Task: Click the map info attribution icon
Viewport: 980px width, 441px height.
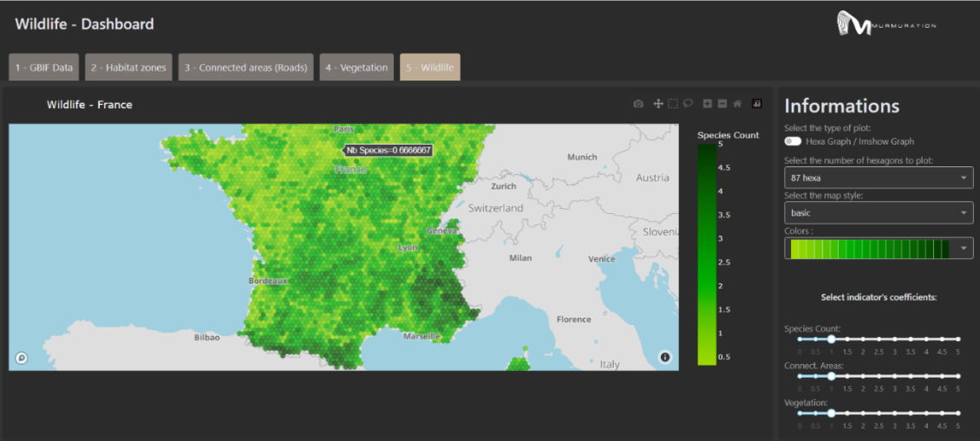Action: click(x=665, y=357)
